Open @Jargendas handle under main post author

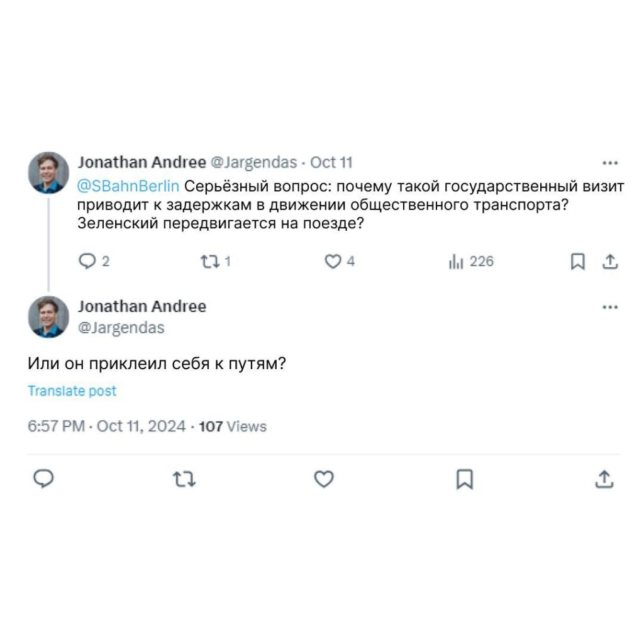pos(121,328)
